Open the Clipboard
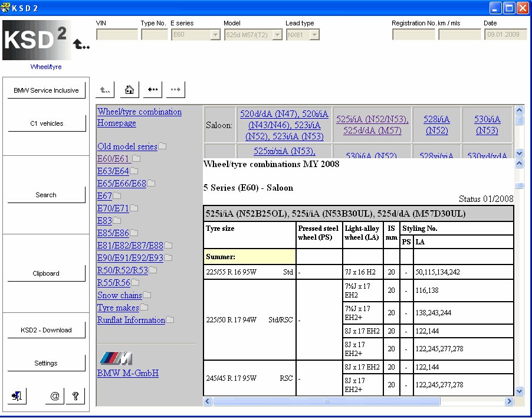Screen dimensions: 532x418 click(x=46, y=273)
